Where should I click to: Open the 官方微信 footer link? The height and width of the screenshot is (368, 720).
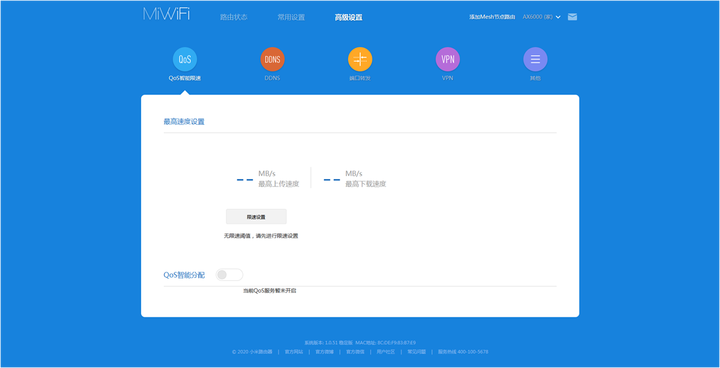pyautogui.click(x=355, y=351)
